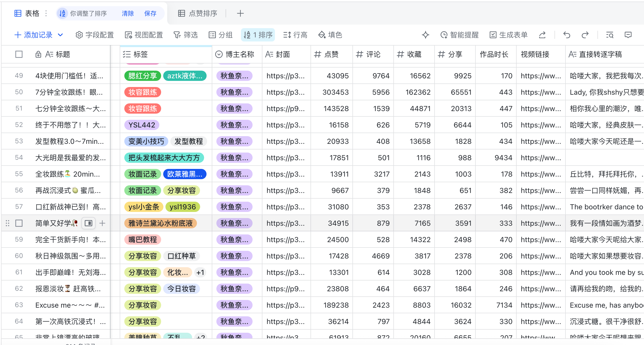The image size is (644, 345).
Task: Open the 点赞 column header menu
Action: click(332, 54)
